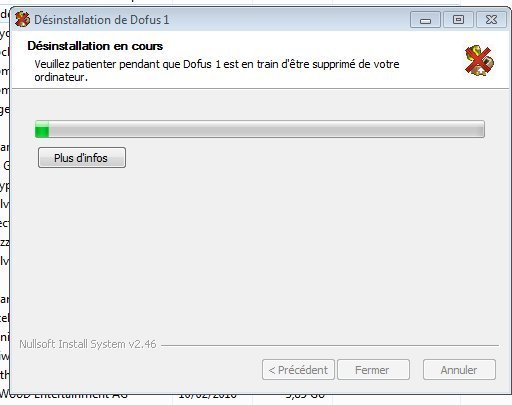Click the Désinstallation de Dofus 1 title text

tap(102, 20)
